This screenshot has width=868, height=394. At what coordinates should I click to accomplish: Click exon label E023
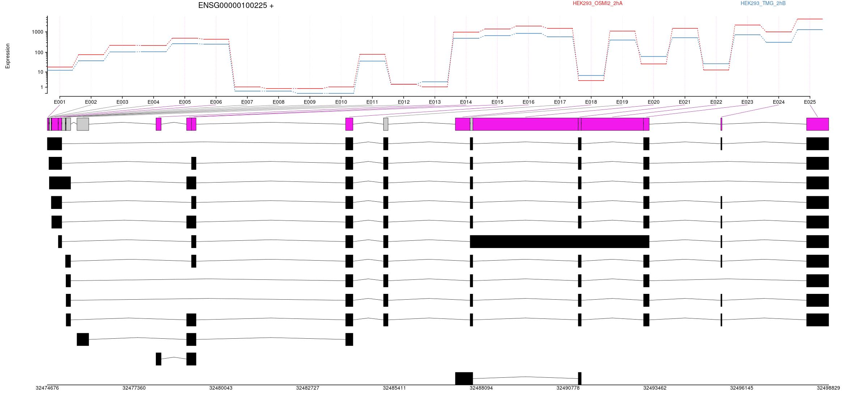pos(747,102)
